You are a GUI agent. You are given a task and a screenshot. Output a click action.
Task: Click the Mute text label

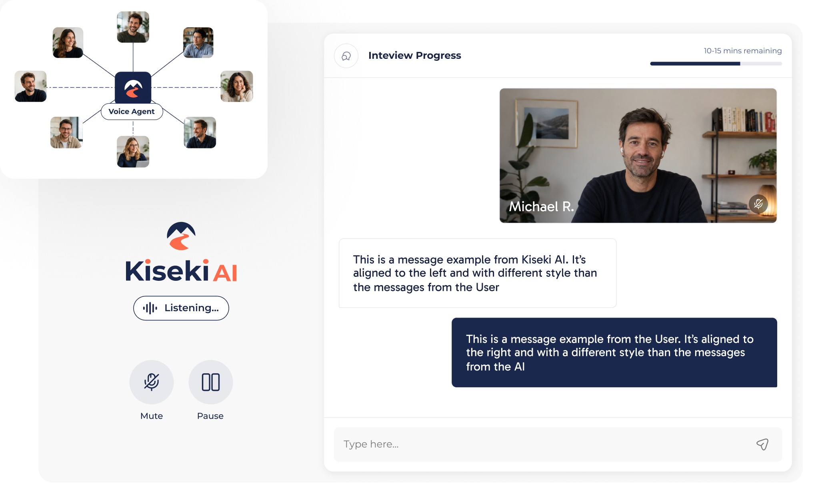point(152,416)
